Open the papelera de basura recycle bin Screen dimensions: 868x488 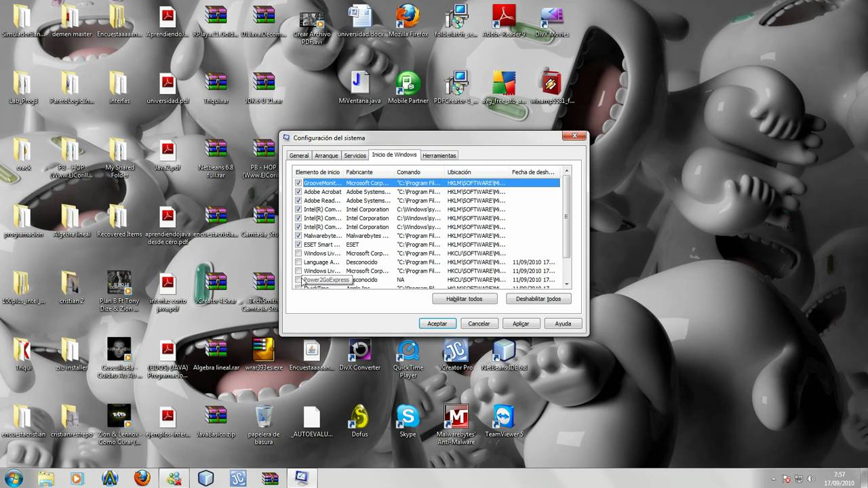click(264, 424)
